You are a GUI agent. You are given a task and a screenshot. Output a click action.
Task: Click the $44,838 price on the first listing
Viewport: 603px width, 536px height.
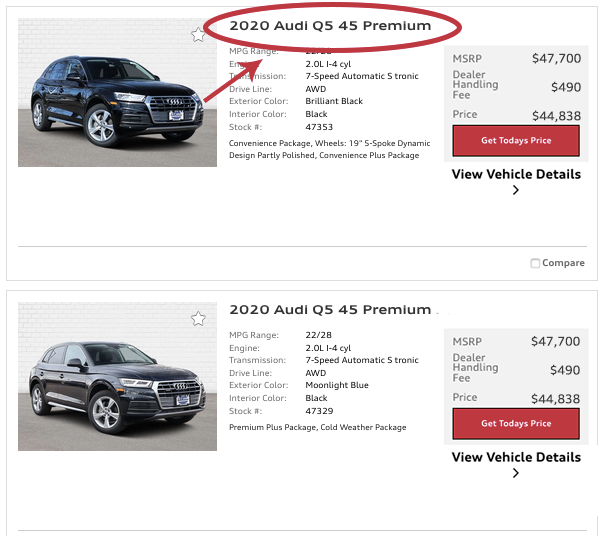coord(555,115)
